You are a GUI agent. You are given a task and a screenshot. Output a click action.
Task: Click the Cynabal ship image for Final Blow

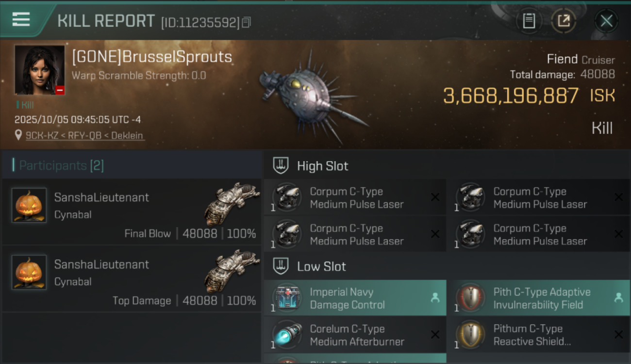click(x=232, y=204)
